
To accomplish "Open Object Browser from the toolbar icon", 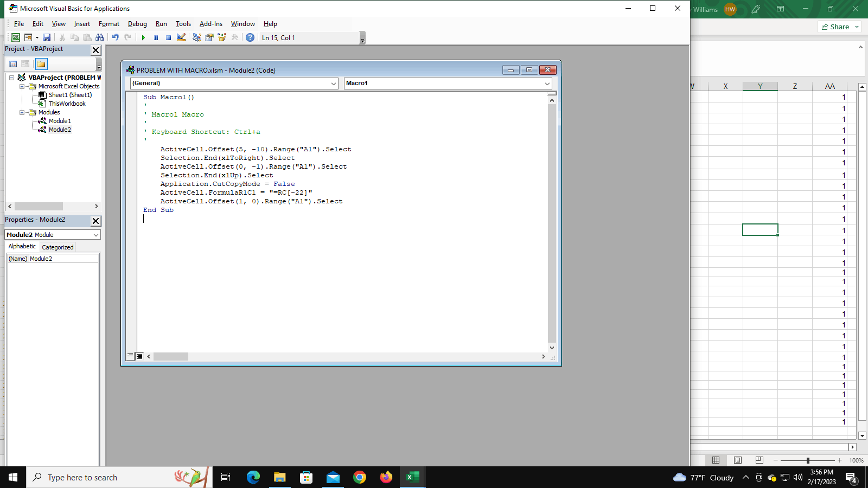I will click(x=221, y=37).
